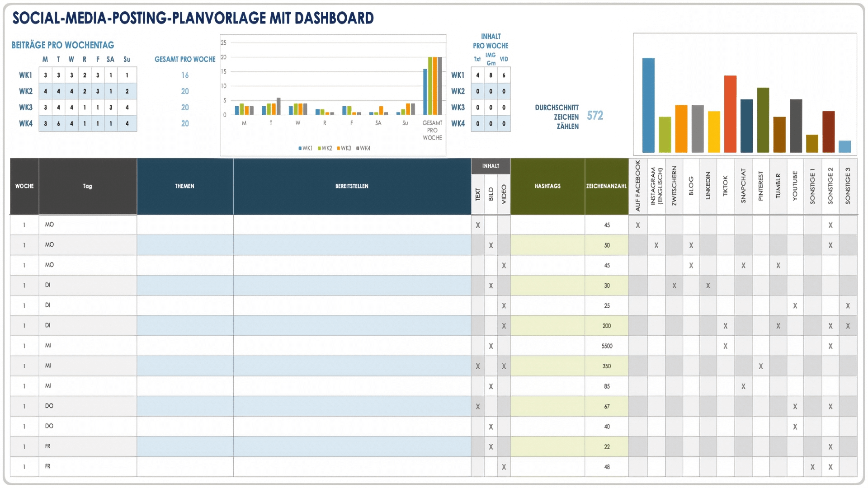Screen dimensions: 868x488
Task: Select the TEXT sub-column header
Action: click(477, 194)
